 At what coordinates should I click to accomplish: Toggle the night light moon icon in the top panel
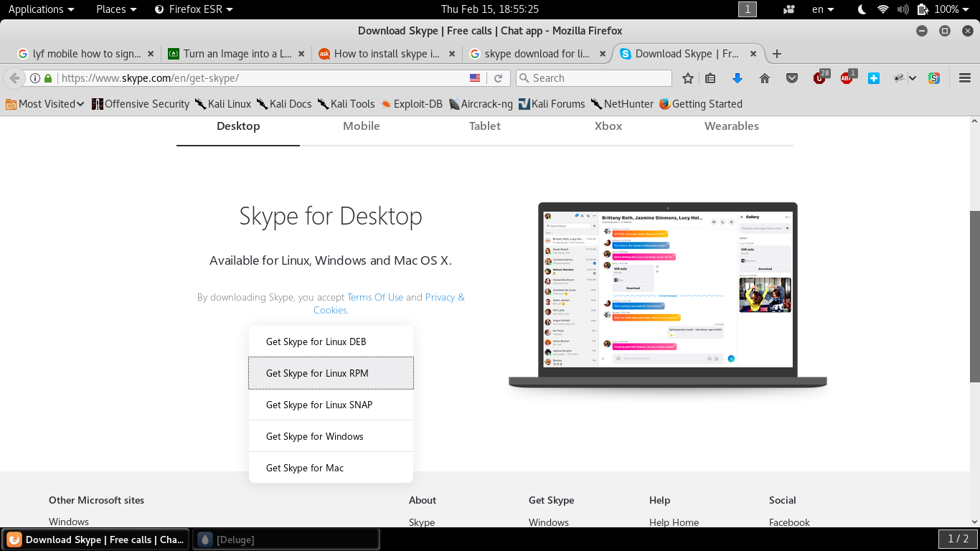click(x=862, y=9)
